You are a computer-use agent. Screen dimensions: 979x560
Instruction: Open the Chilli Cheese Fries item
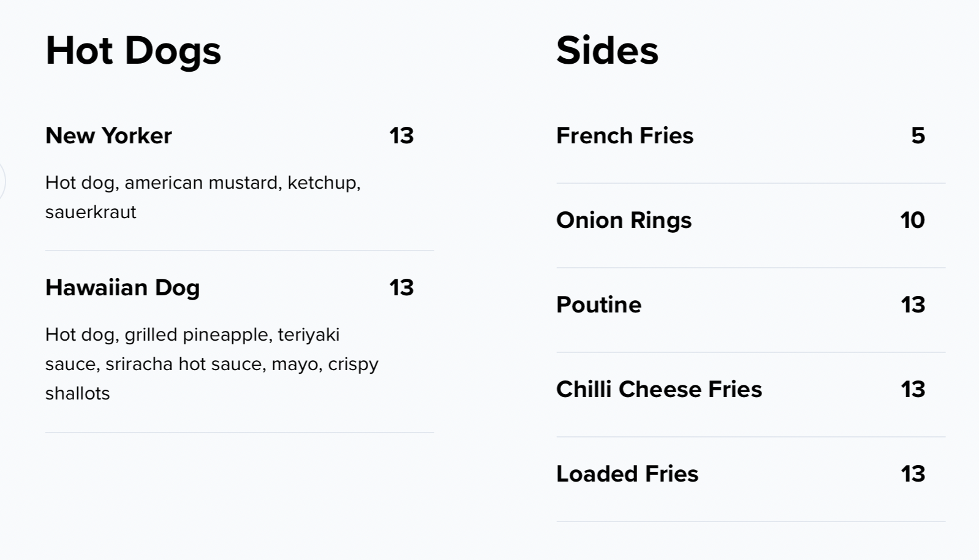click(x=659, y=389)
